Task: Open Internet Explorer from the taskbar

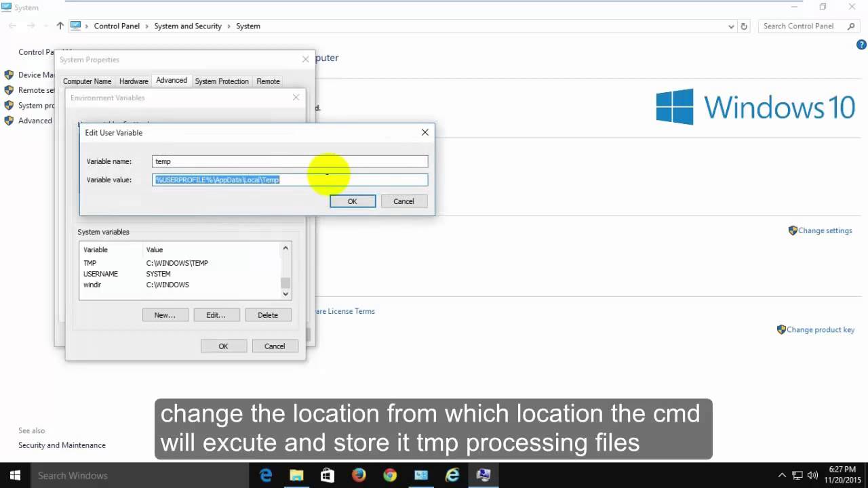Action: pyautogui.click(x=452, y=475)
